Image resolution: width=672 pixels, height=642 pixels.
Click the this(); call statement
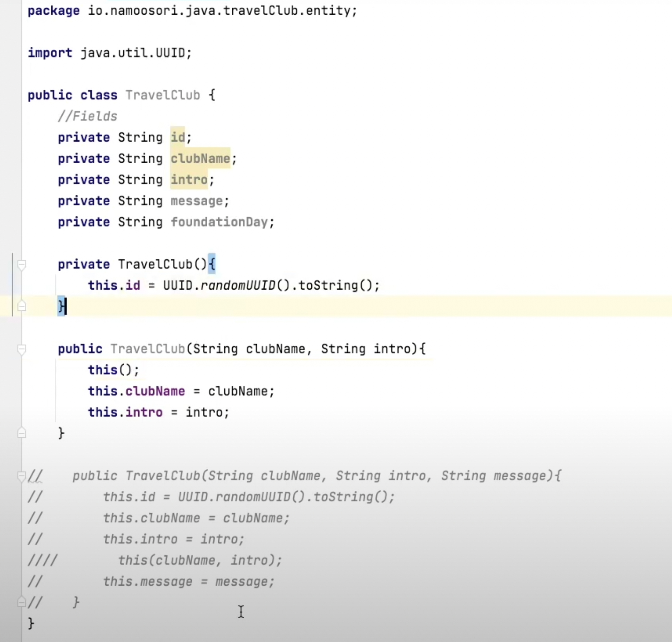(114, 370)
